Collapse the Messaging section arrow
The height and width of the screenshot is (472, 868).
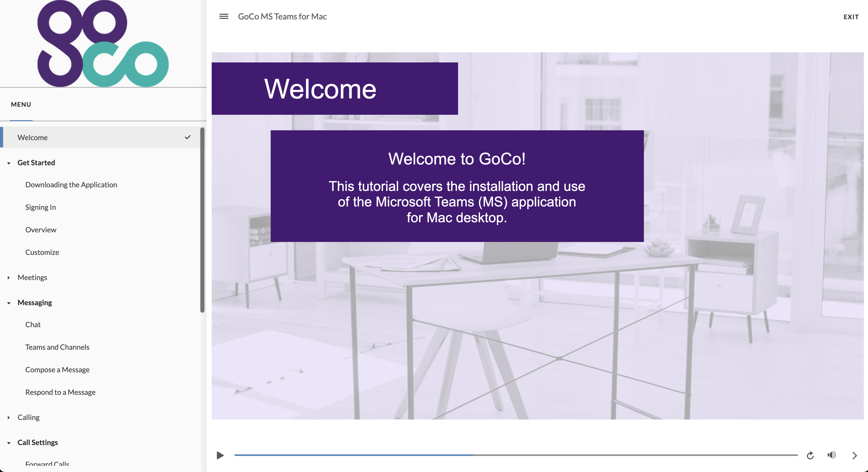click(9, 303)
